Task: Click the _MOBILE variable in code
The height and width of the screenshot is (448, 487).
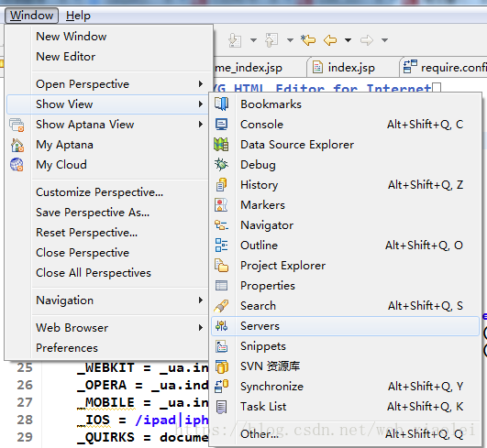Action: tap(105, 402)
